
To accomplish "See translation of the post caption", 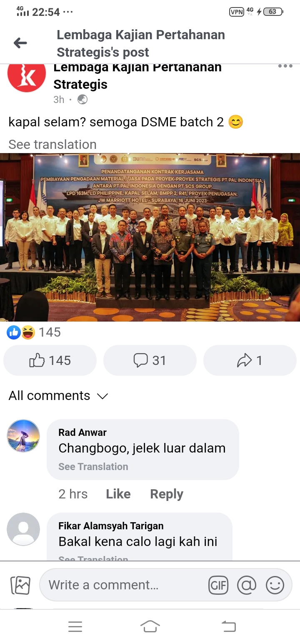I will pos(52,144).
